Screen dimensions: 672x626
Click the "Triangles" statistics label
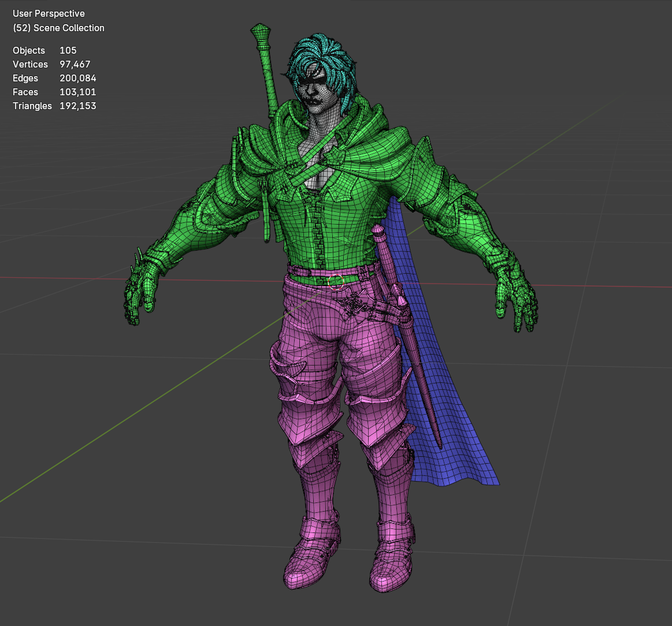pyautogui.click(x=32, y=106)
